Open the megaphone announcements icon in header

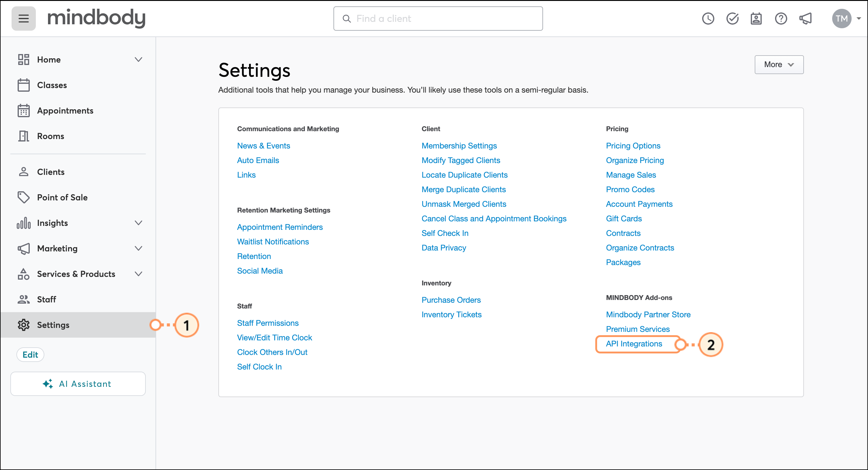coord(805,19)
